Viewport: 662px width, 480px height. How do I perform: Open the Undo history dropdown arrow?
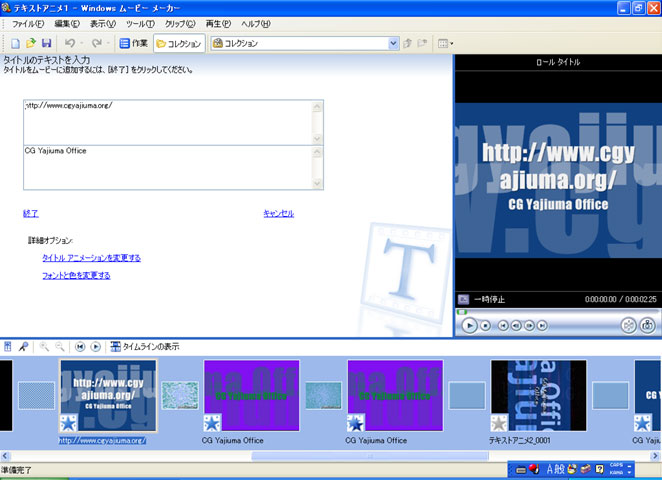(80, 44)
